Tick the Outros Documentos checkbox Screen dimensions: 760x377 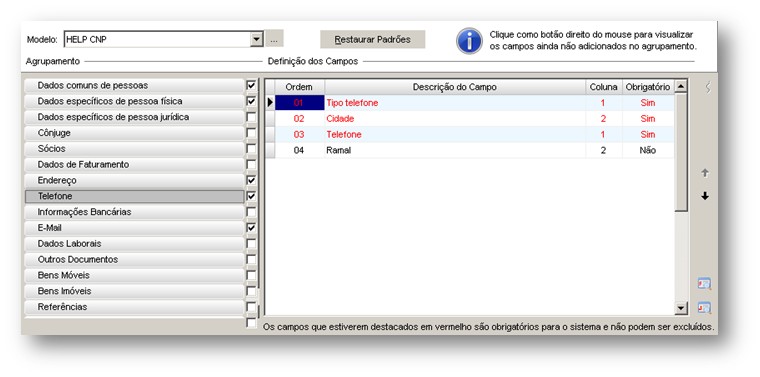point(251,260)
